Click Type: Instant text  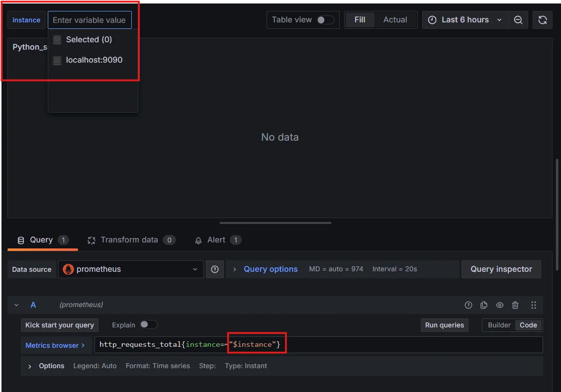pyautogui.click(x=246, y=366)
